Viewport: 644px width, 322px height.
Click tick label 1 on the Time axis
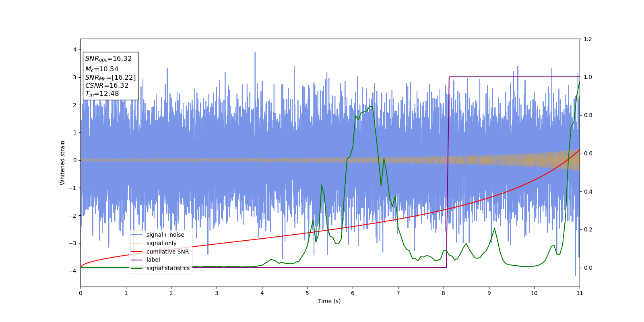126,293
